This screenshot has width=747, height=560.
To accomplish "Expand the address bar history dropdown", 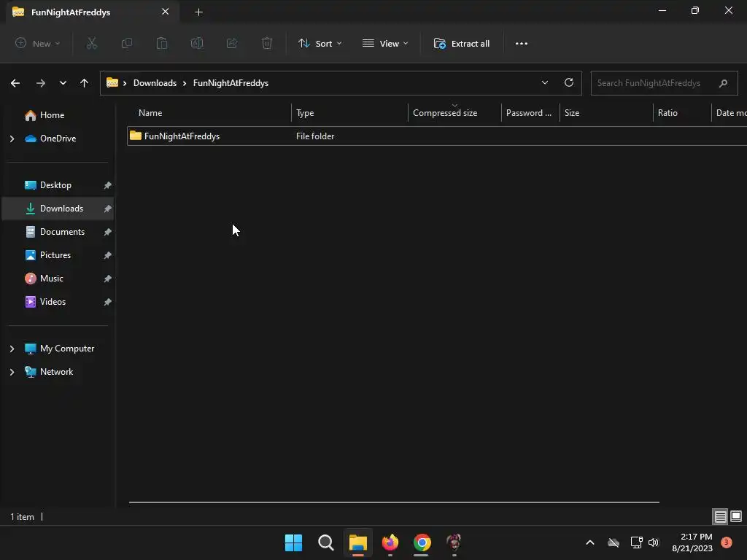I will click(x=544, y=83).
